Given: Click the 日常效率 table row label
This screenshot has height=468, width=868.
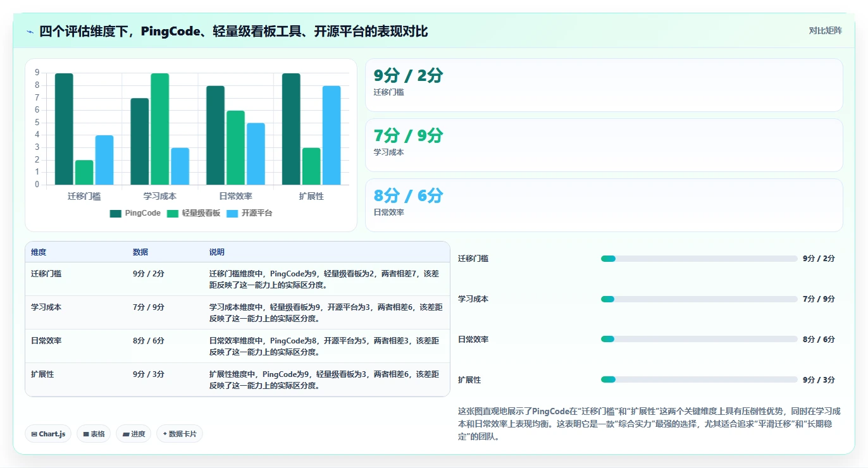Looking at the screenshot, I should pos(46,341).
